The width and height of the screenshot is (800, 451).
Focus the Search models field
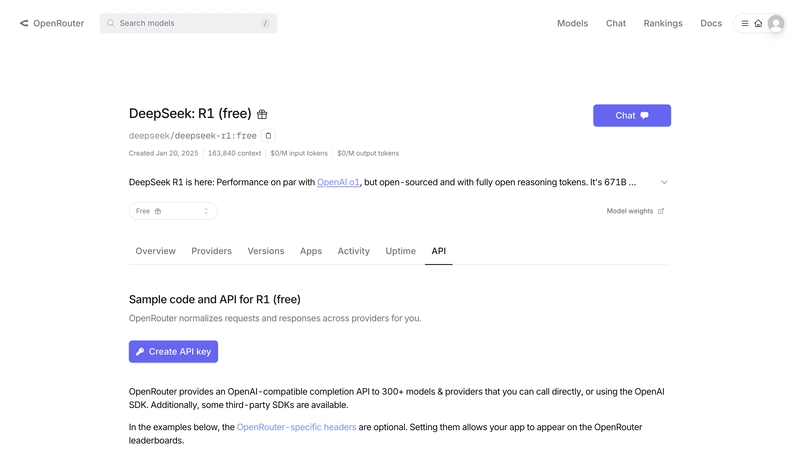tap(188, 23)
